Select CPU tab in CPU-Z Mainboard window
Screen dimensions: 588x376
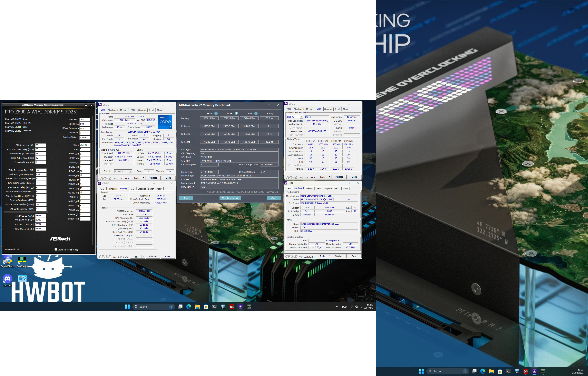point(289,188)
